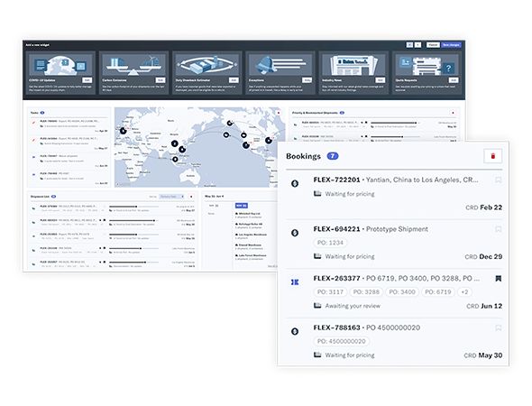
Task: Bookmark booking FLEX-694221
Action: [x=498, y=229]
